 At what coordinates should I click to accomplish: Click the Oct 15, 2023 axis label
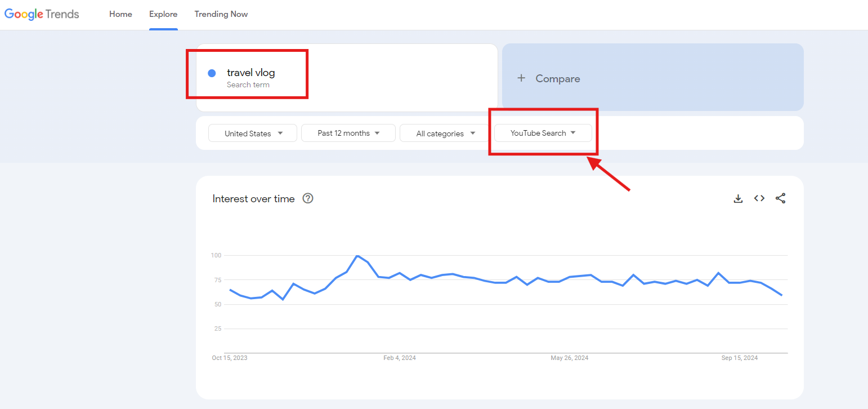pos(229,358)
